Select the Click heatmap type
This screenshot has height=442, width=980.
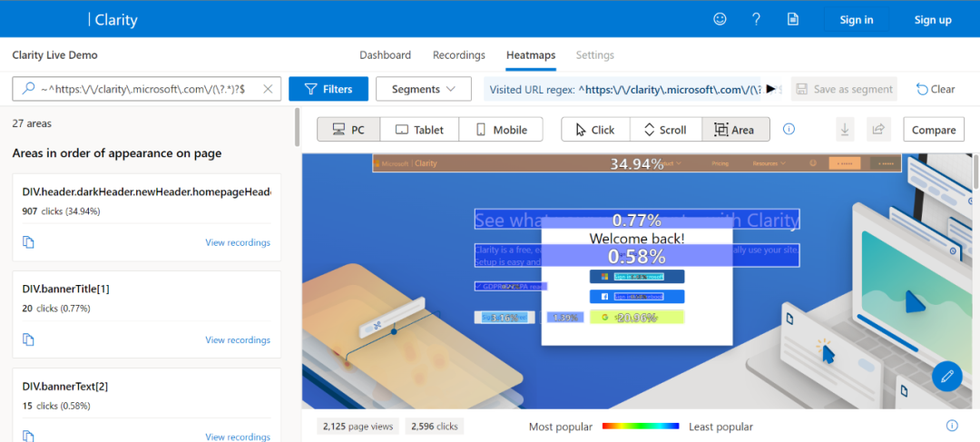coord(595,130)
